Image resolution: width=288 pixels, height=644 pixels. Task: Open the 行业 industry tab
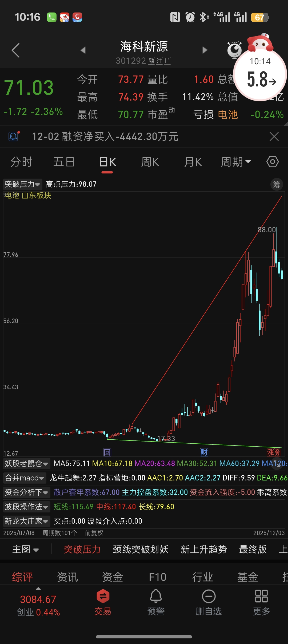coord(203,577)
